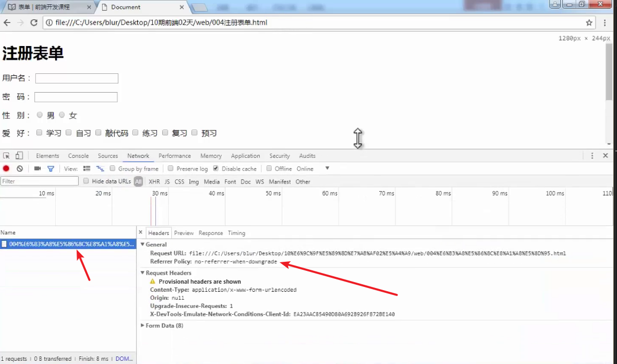Activate the inspect element picker icon
The height and width of the screenshot is (364, 617).
(6, 156)
